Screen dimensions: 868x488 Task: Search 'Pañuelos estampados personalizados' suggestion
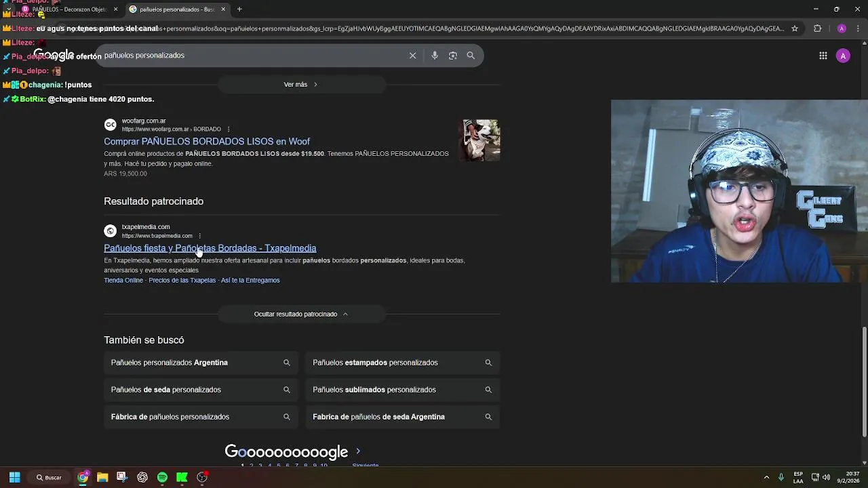(403, 363)
